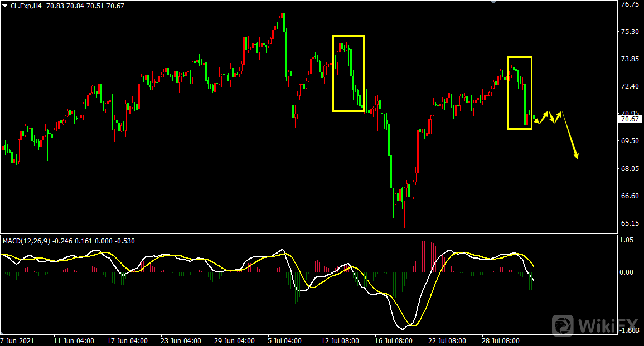Click the MACD 1.05 scale label
The image size is (644, 346).
click(x=626, y=240)
